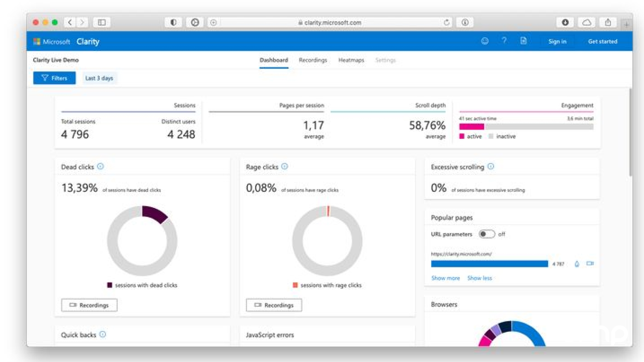Click the Quick backs info icon
This screenshot has height=362, width=644.
[x=103, y=334]
